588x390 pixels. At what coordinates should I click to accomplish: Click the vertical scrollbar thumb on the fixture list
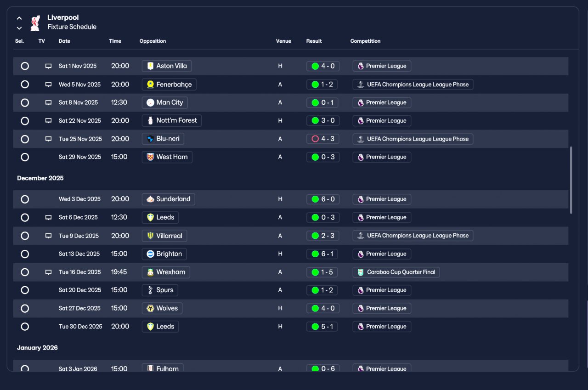[x=571, y=180]
